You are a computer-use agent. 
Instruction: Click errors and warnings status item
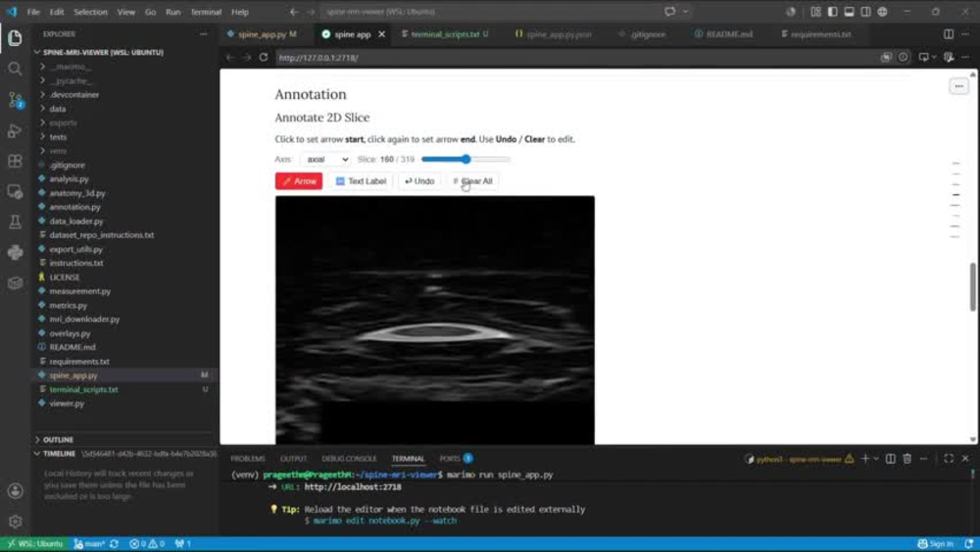pyautogui.click(x=147, y=544)
